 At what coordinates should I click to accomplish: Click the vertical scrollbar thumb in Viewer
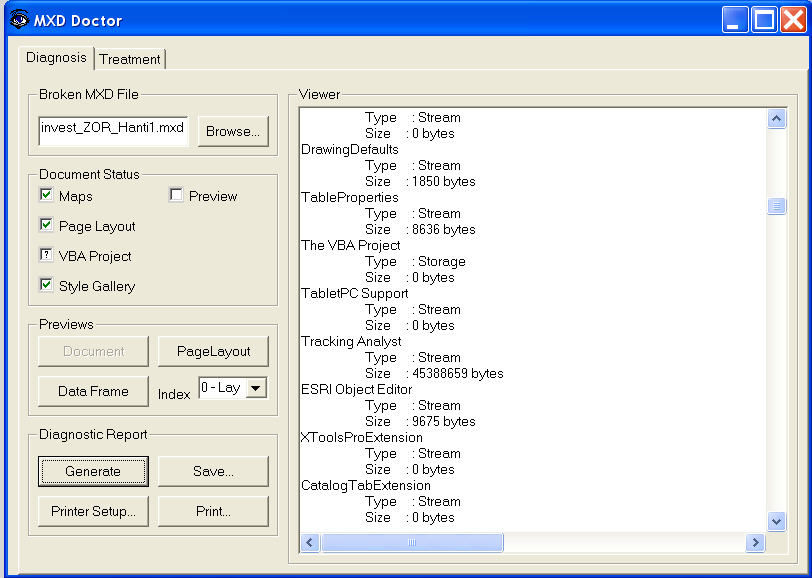click(776, 206)
